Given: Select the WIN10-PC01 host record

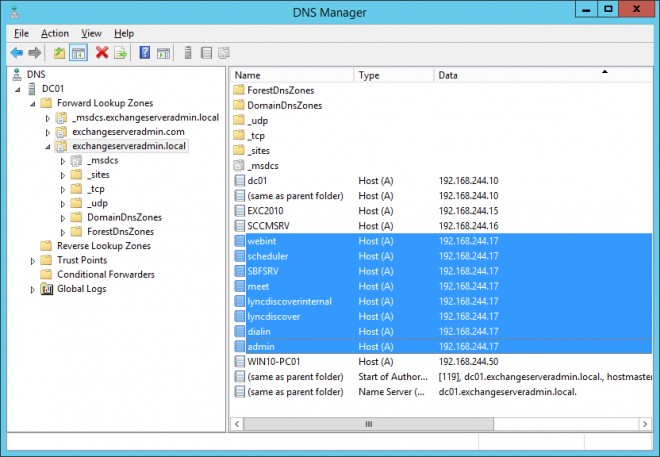Looking at the screenshot, I should pyautogui.click(x=276, y=361).
